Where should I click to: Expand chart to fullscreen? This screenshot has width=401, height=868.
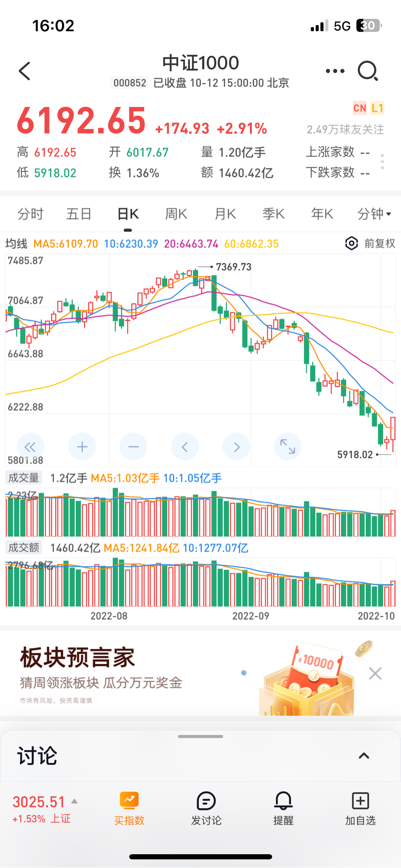point(287,447)
